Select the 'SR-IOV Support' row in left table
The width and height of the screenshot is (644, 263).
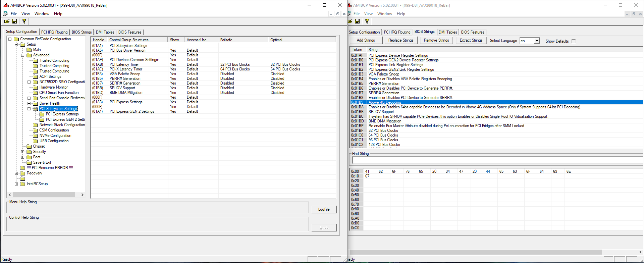coord(213,88)
